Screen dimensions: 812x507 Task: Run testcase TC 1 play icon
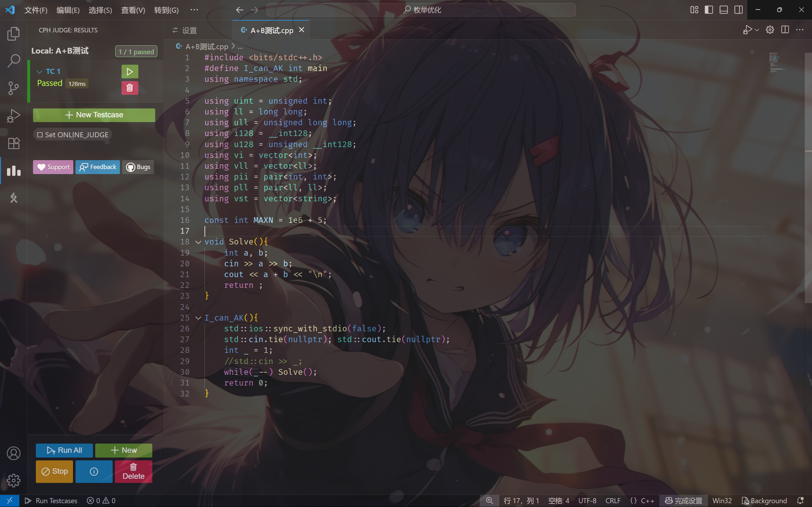point(129,71)
